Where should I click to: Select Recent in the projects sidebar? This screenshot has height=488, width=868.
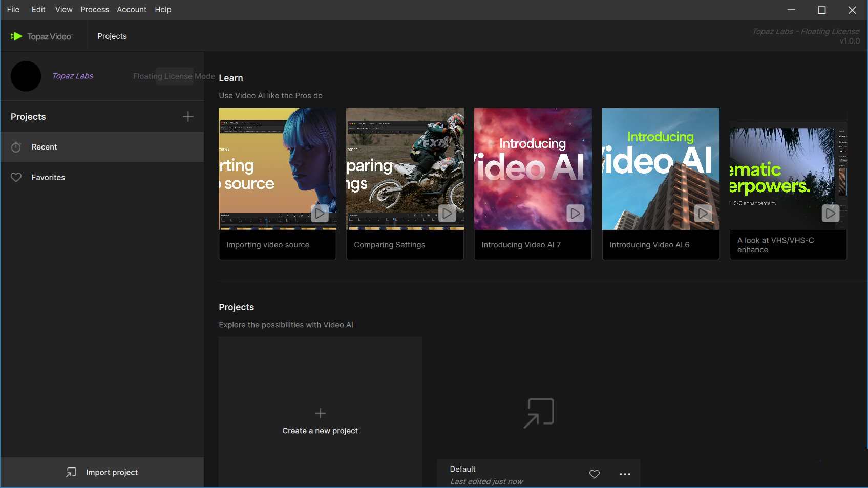(45, 147)
